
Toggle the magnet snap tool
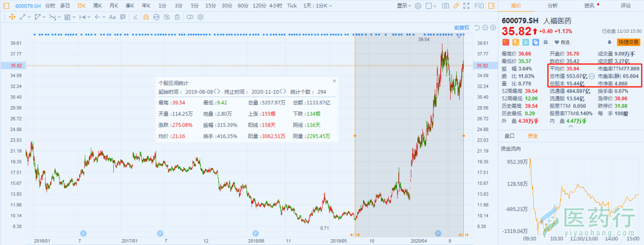point(146,17)
